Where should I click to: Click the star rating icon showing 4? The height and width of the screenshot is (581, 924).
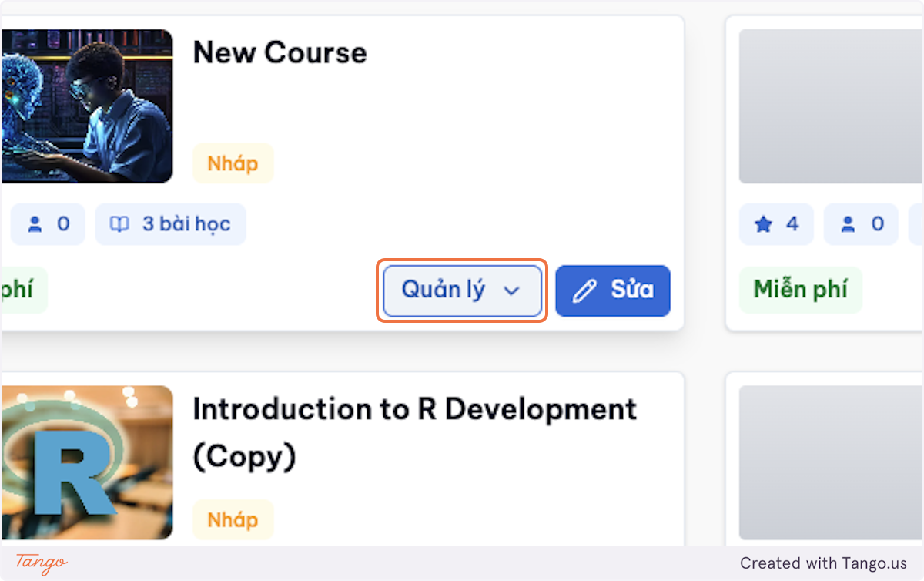point(763,224)
